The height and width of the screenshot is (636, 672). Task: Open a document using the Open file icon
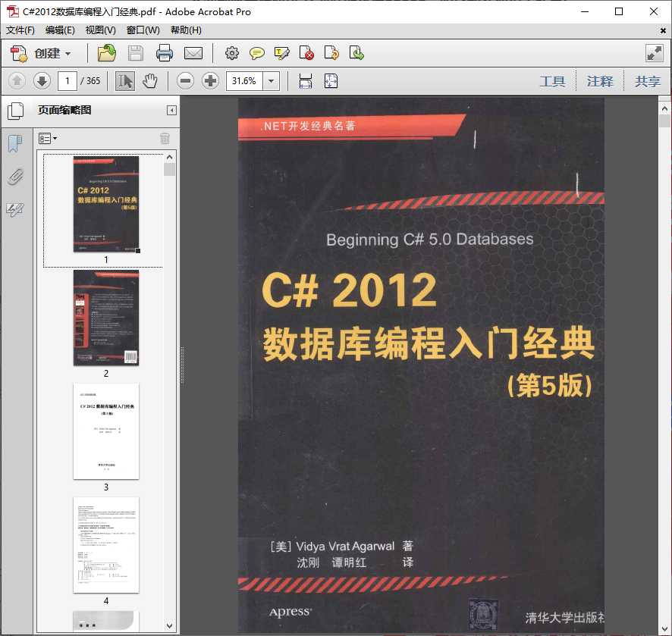coord(106,53)
